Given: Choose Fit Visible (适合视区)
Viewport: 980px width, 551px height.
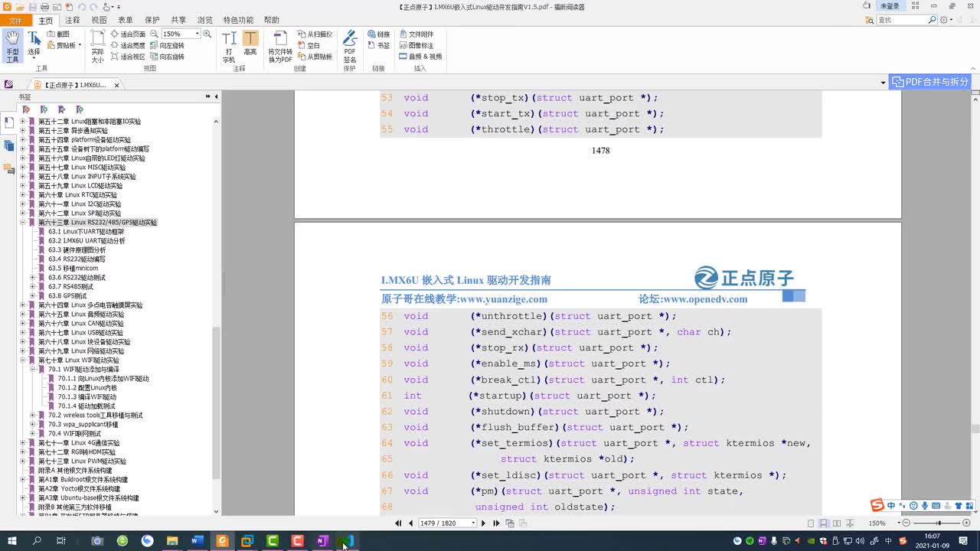Looking at the screenshot, I should 127,57.
